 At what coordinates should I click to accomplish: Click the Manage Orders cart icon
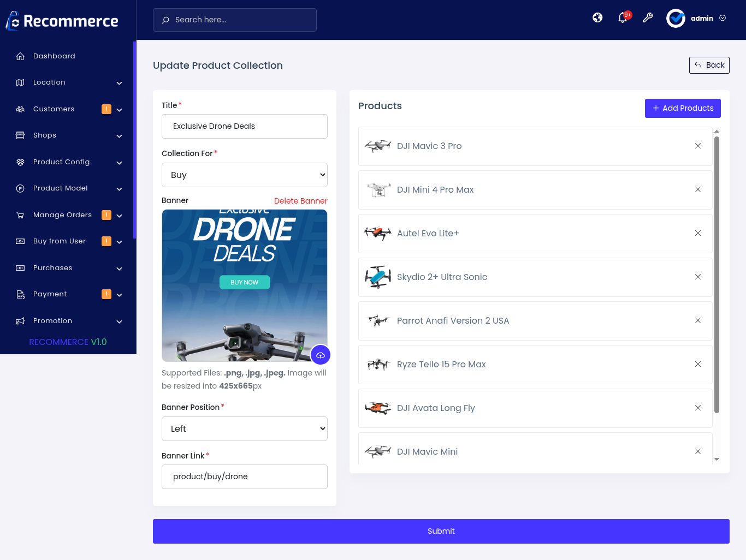[x=20, y=215]
